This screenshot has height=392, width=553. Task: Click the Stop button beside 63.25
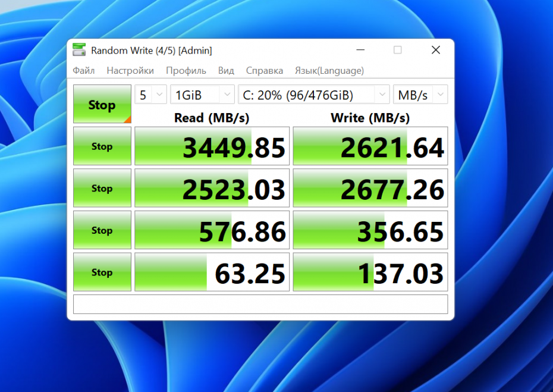tap(102, 272)
